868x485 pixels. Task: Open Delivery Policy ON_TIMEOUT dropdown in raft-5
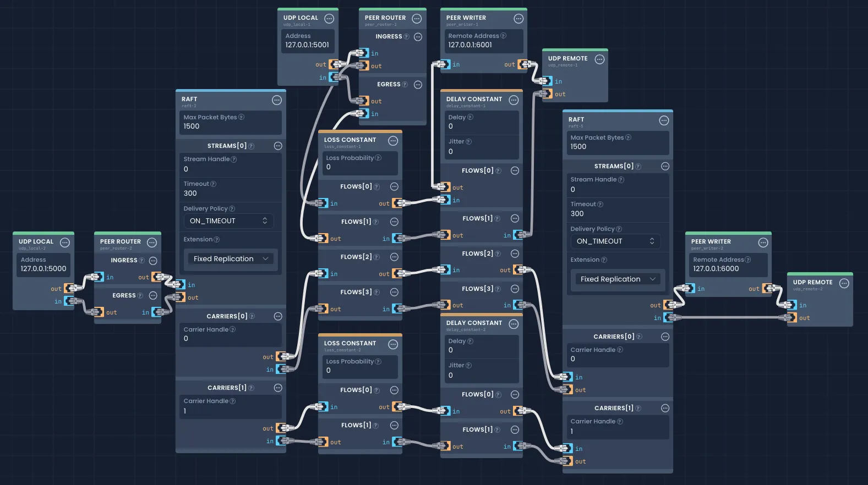point(615,241)
